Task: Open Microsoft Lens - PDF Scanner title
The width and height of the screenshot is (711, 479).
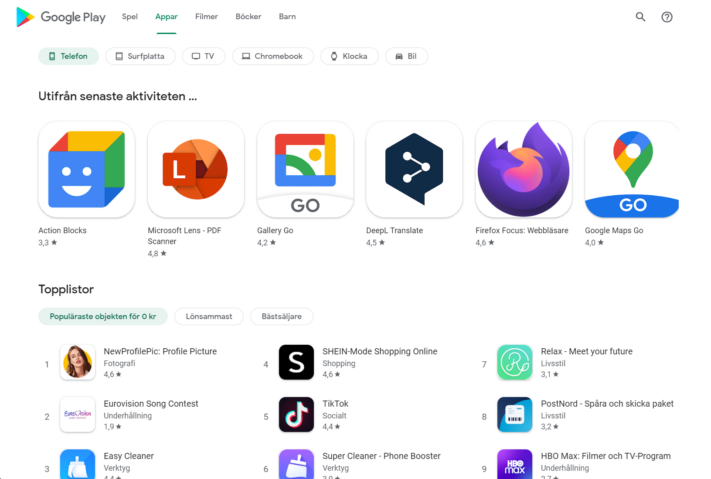Action: (x=185, y=236)
